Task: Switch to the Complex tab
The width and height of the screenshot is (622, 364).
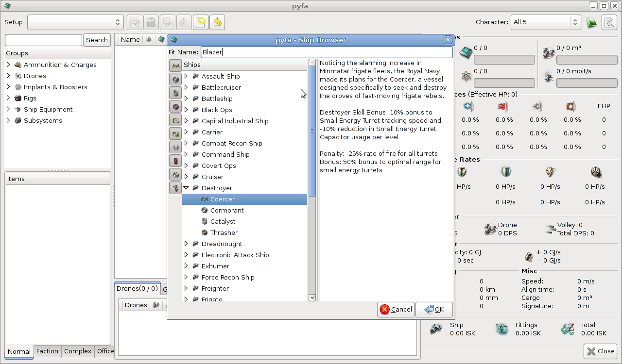Action: pos(78,351)
